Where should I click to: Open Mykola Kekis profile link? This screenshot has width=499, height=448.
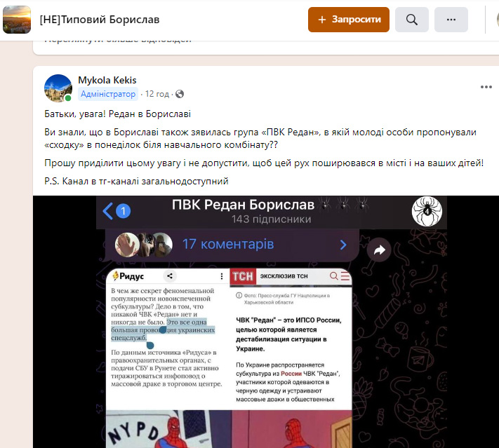tap(107, 80)
